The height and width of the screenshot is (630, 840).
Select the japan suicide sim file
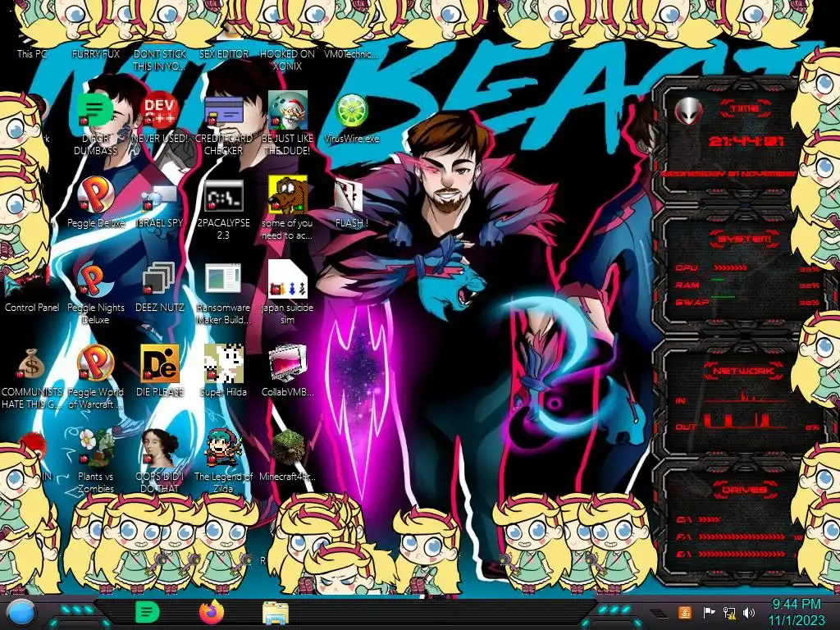(287, 279)
